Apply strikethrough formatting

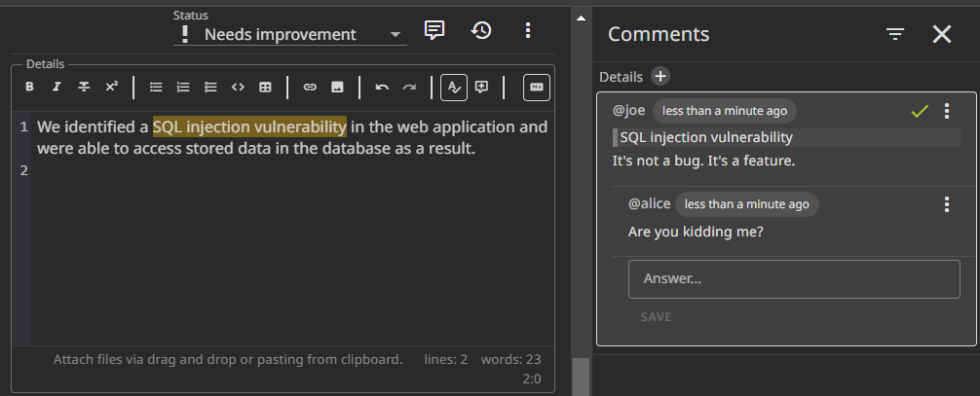pos(84,88)
